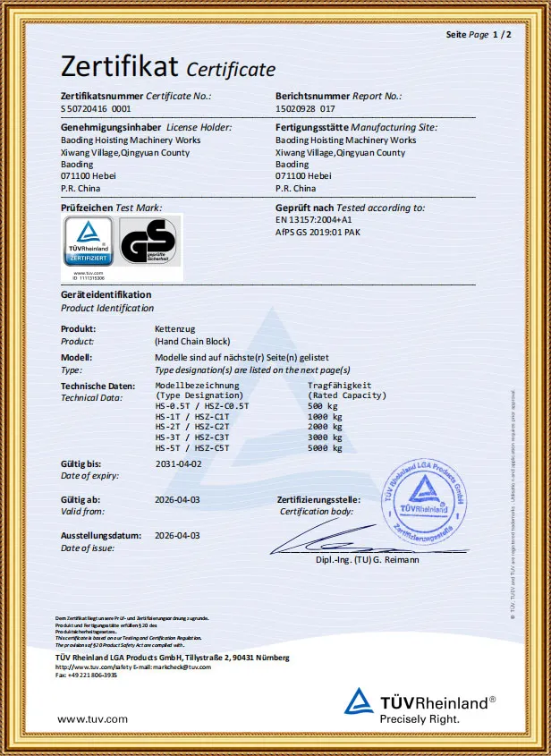Screen dimensions: 551x756
Task: Click Xiwang Village address under Manufacturing Site
Action: 340,152
